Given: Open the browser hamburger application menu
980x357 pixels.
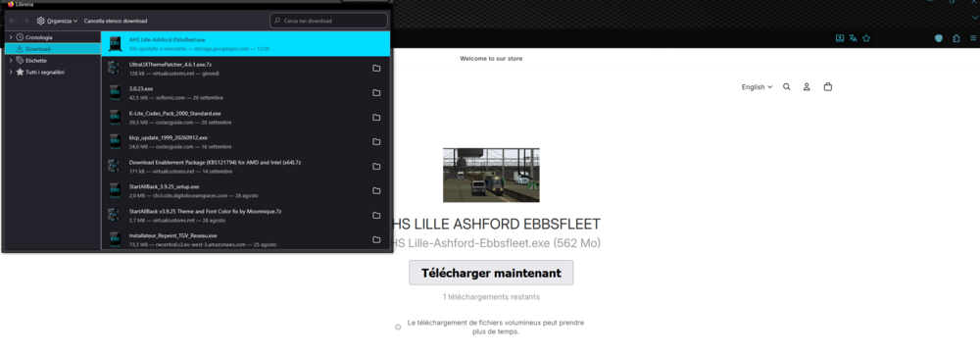Looking at the screenshot, I should pyautogui.click(x=973, y=38).
